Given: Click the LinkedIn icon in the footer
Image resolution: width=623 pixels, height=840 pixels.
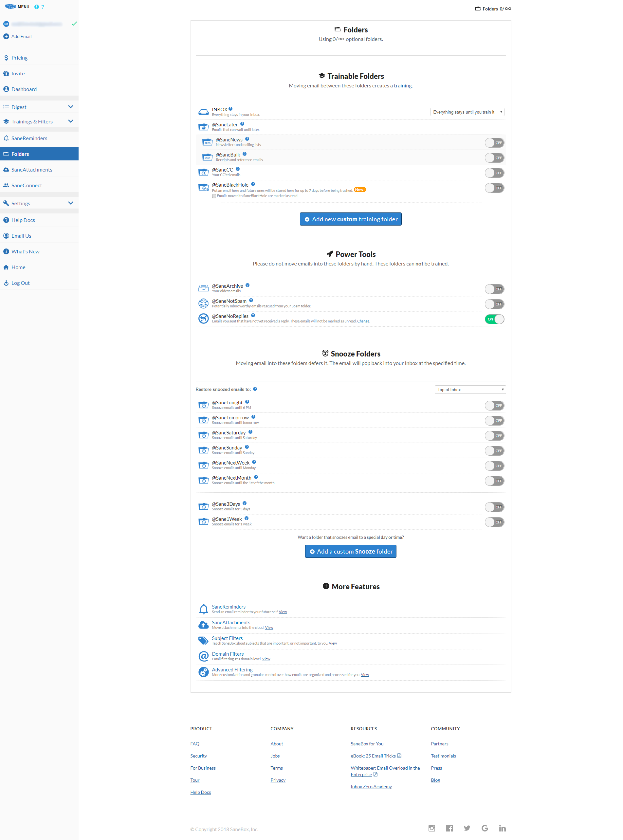Looking at the screenshot, I should 502,828.
